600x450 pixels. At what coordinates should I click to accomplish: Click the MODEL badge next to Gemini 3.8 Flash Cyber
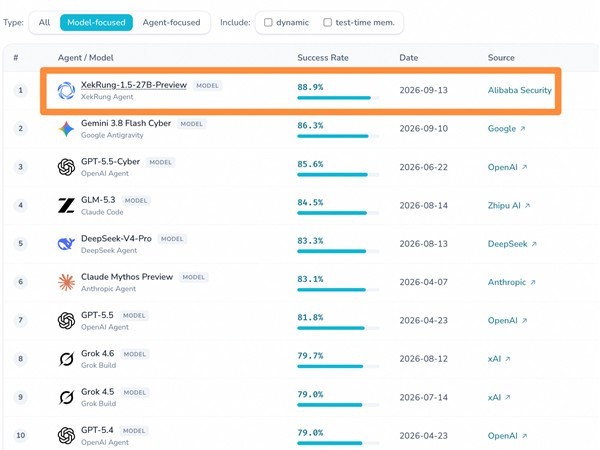[x=192, y=124]
